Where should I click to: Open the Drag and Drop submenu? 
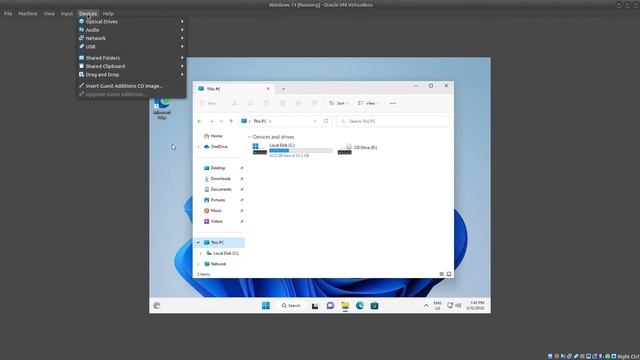[131, 75]
